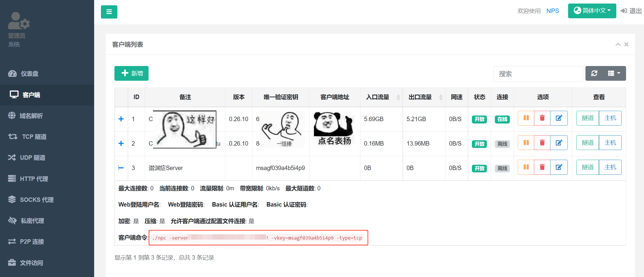Go to 仪表盘 dashboard menu
The width and height of the screenshot is (644, 277).
click(29, 74)
